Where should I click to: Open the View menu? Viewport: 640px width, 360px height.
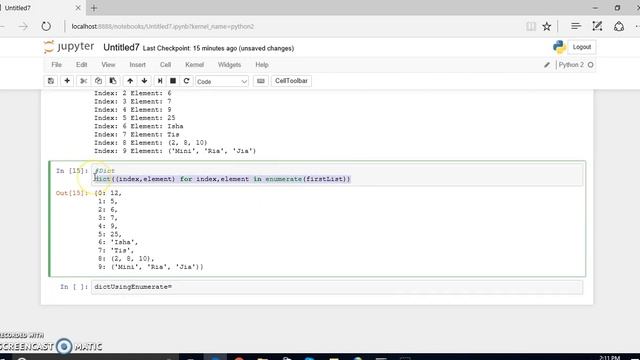(108, 65)
